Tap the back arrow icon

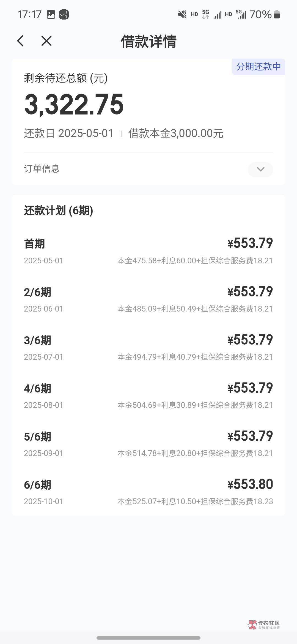[x=21, y=41]
